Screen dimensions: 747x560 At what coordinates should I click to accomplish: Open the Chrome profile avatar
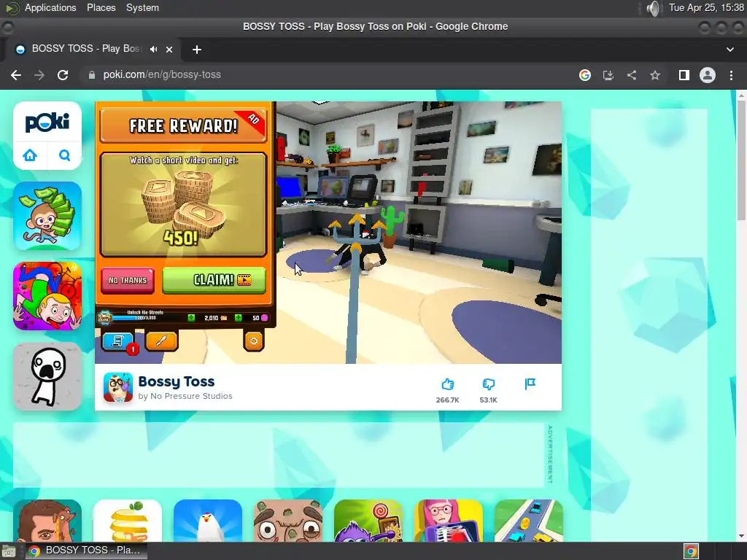click(708, 75)
